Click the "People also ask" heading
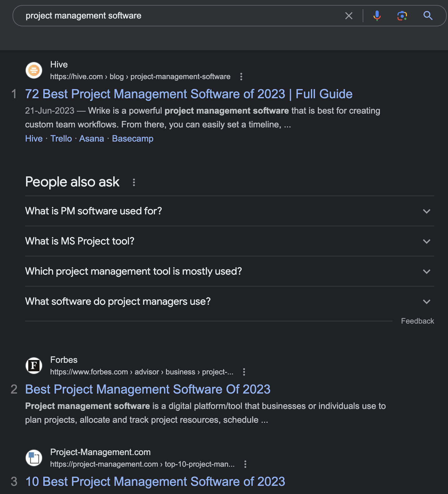448x494 pixels. click(72, 182)
